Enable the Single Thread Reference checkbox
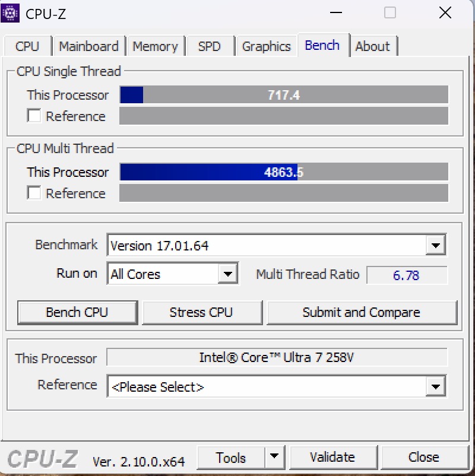The width and height of the screenshot is (475, 476). (x=34, y=116)
